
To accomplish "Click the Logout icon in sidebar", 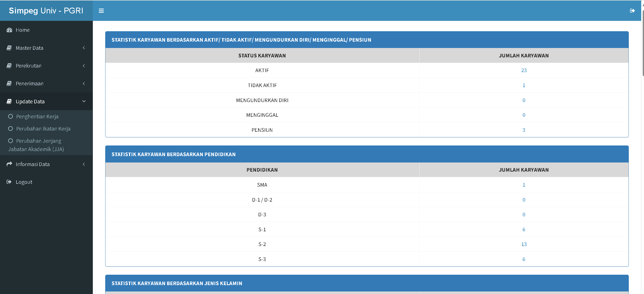I will pos(9,182).
